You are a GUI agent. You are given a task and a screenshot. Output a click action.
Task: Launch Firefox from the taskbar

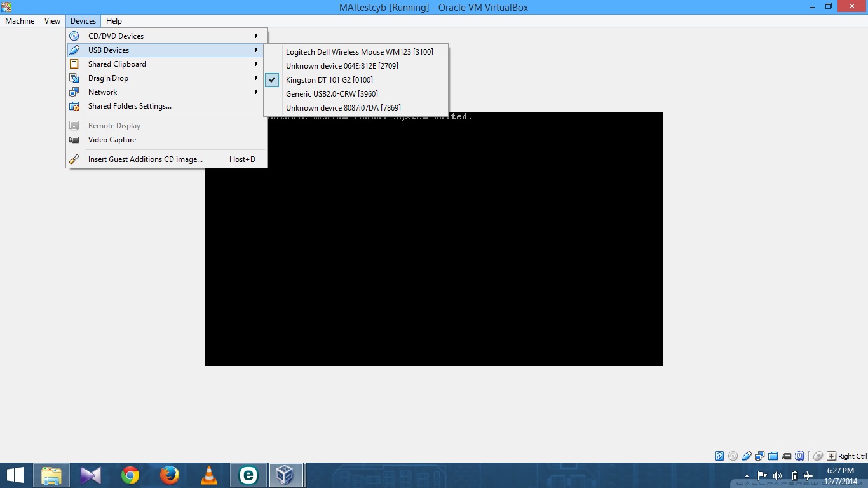169,475
